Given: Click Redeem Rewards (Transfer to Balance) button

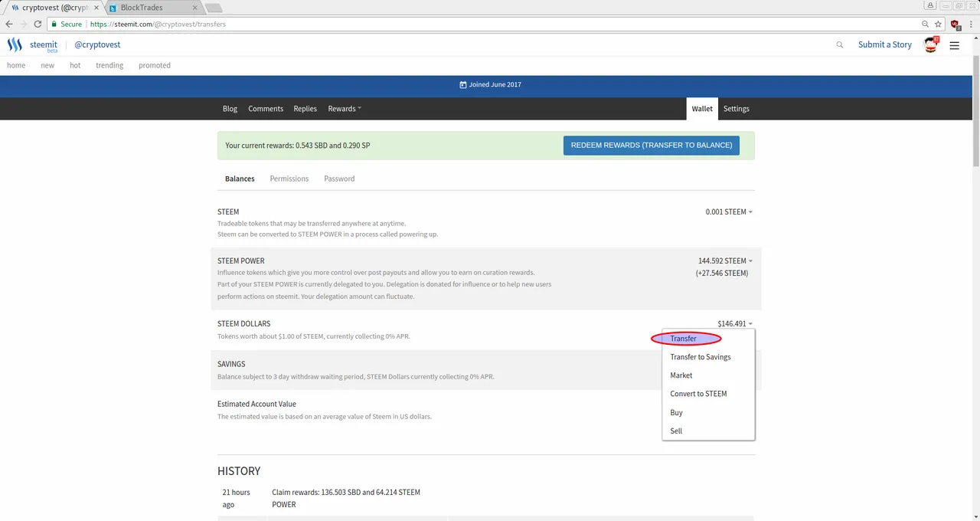Looking at the screenshot, I should [652, 146].
